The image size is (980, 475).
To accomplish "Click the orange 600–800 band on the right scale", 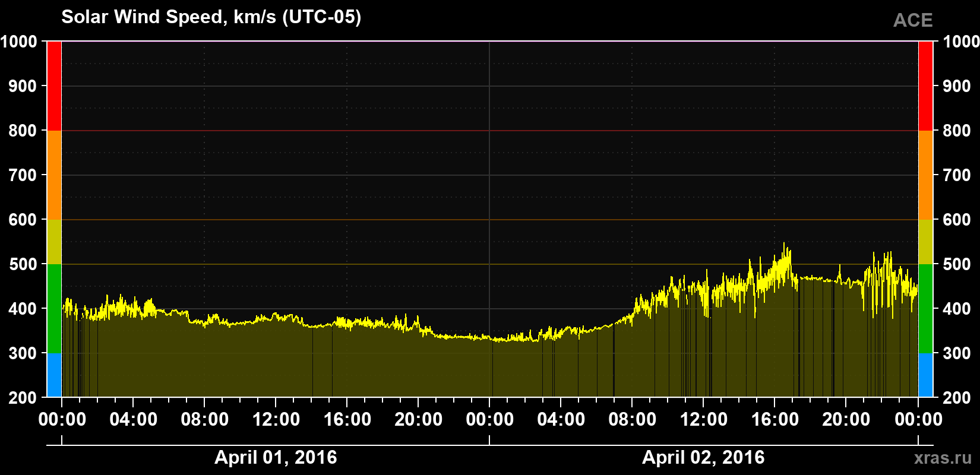I will [926, 175].
